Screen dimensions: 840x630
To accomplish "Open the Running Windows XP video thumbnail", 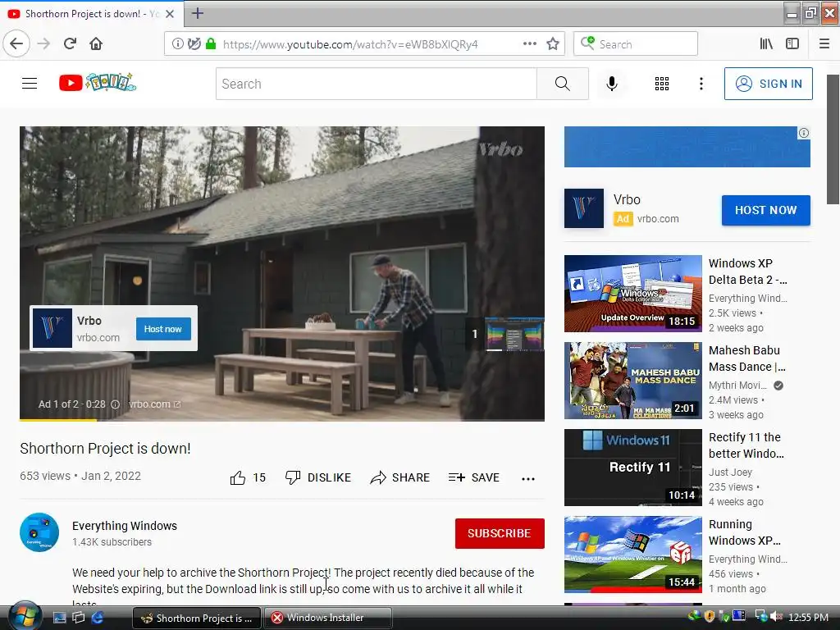I will [x=632, y=555].
